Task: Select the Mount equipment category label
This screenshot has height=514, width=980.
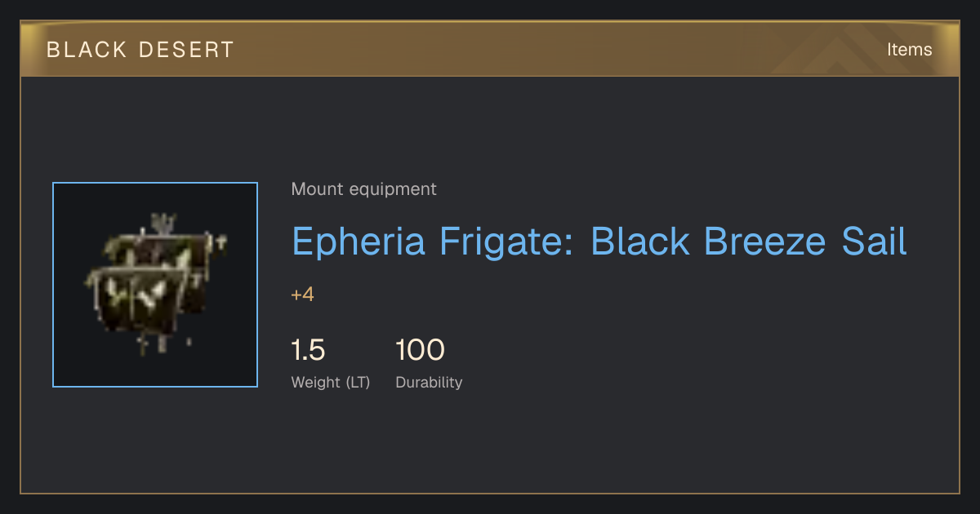Action: point(363,189)
